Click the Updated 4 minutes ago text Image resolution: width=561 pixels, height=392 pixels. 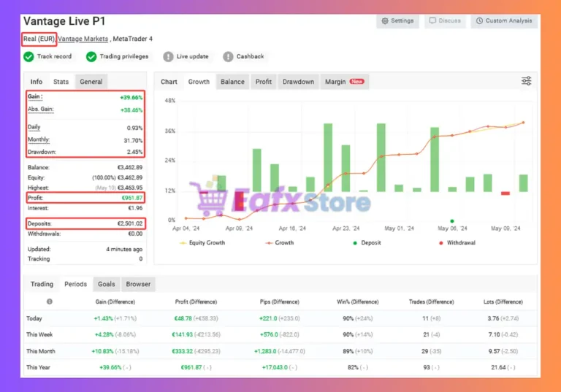click(124, 250)
